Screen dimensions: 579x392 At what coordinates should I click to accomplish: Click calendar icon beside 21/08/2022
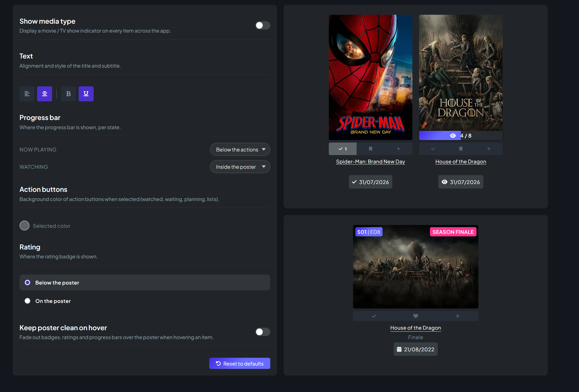(x=399, y=349)
